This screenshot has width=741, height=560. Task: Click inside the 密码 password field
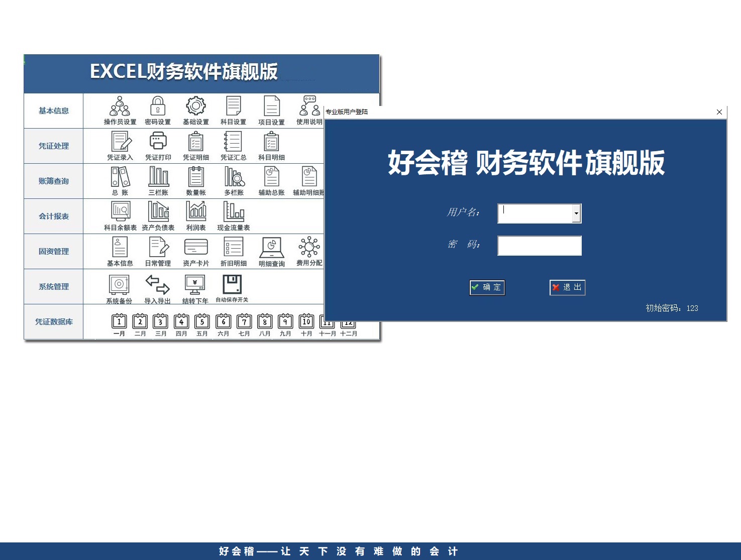click(539, 246)
